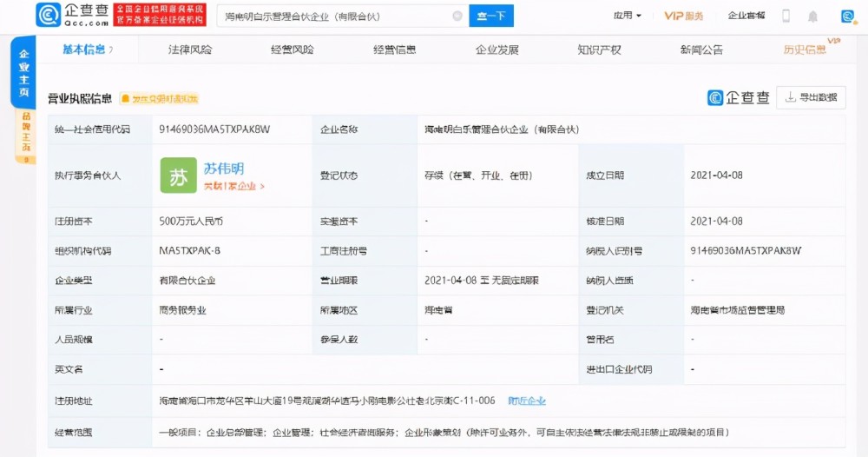The width and height of the screenshot is (868, 457).
Task: Open the 知识产权 tab
Action: pos(599,50)
